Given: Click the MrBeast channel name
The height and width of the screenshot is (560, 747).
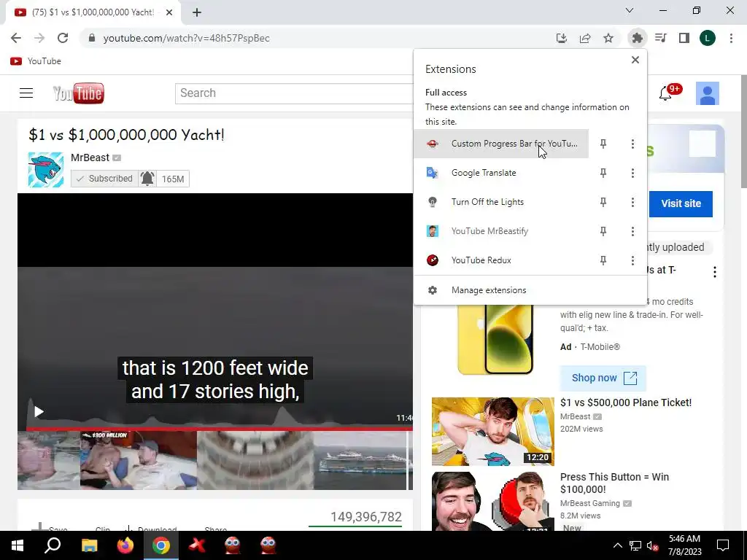Looking at the screenshot, I should [90, 157].
